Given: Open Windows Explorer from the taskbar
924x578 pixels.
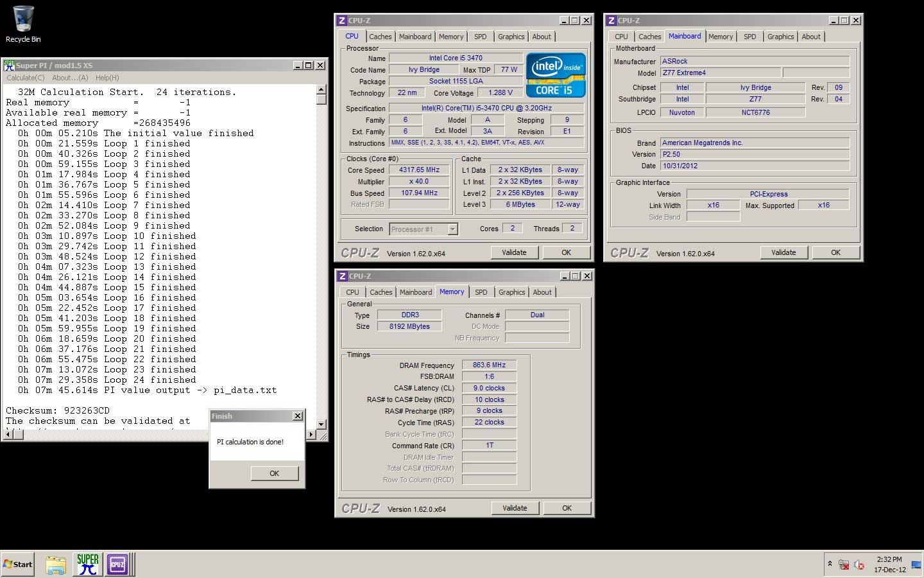Looking at the screenshot, I should (56, 565).
